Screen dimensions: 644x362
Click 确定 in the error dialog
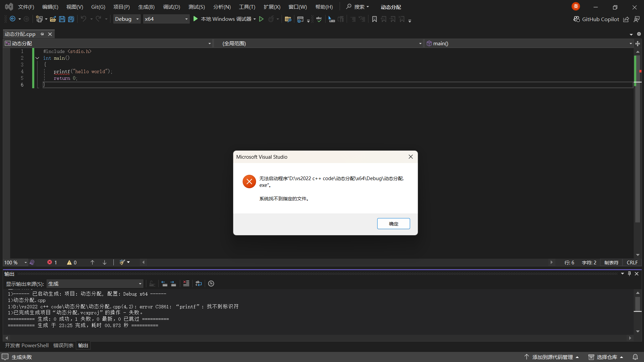(394, 224)
